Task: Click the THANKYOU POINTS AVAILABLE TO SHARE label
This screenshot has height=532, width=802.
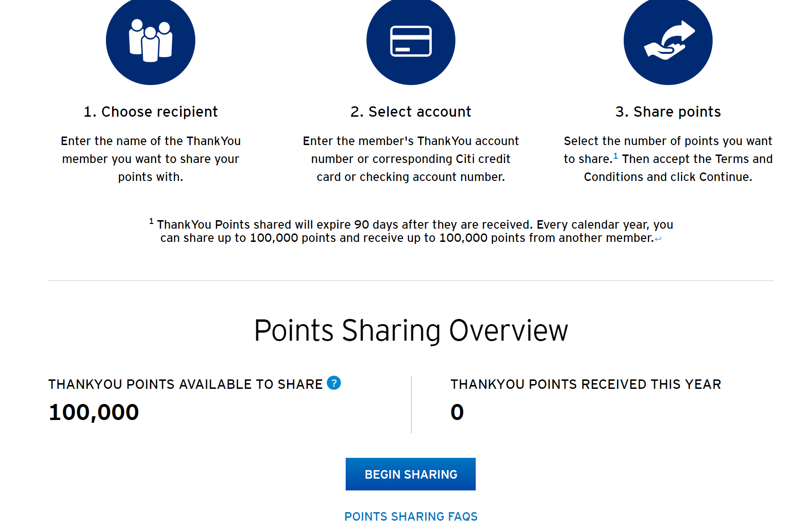Action: click(x=185, y=385)
